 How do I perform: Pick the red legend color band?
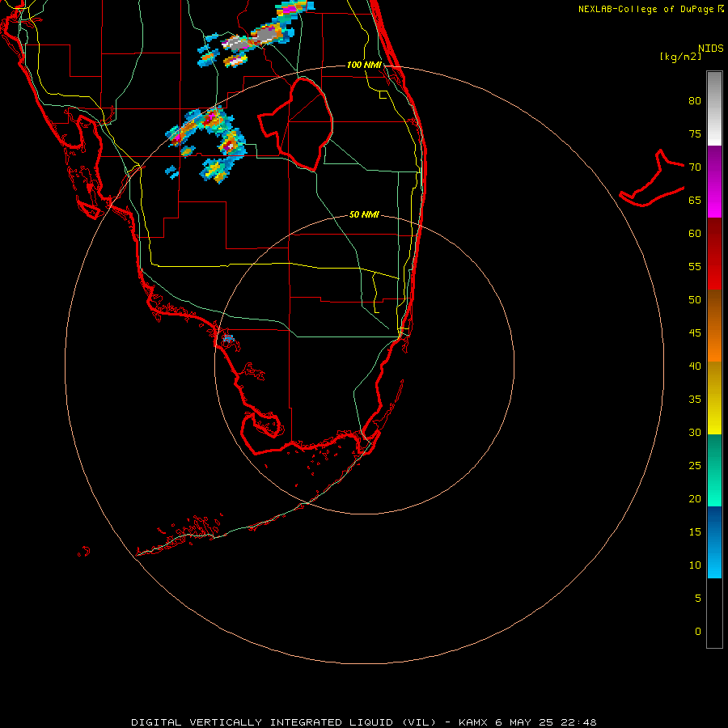coord(714,253)
